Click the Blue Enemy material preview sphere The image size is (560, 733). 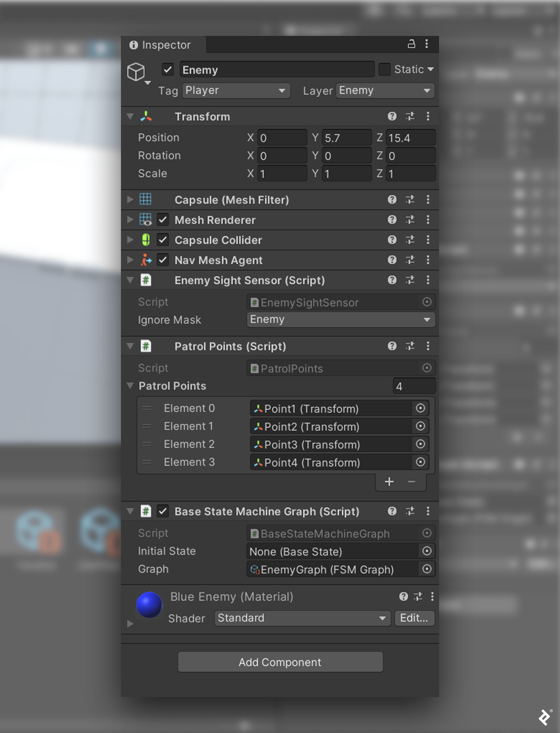tap(149, 605)
